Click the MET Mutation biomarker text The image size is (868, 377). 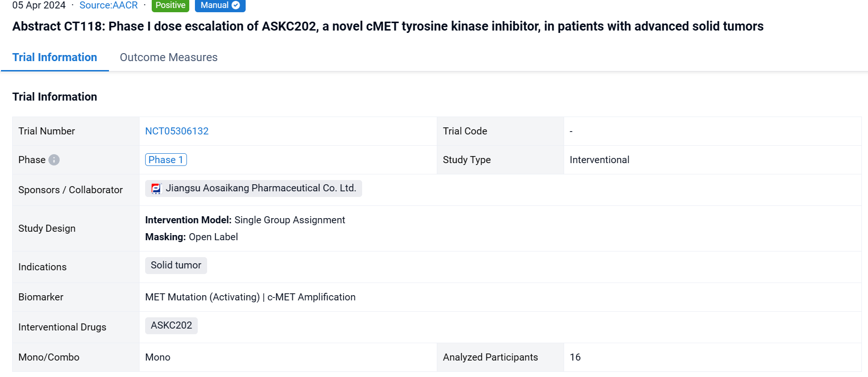[202, 297]
